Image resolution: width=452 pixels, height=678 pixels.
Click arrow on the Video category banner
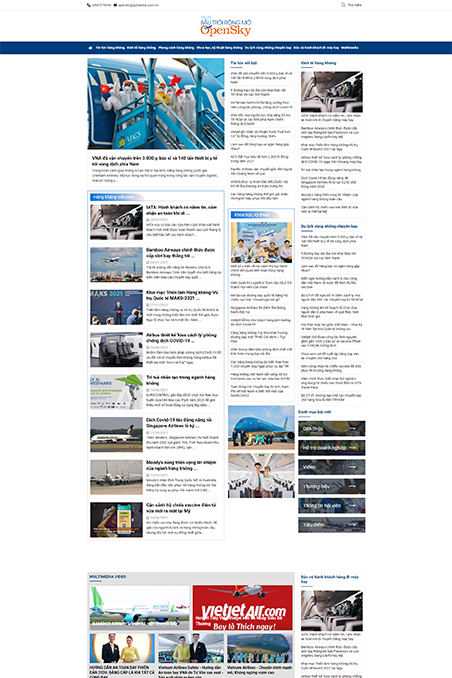[353, 467]
